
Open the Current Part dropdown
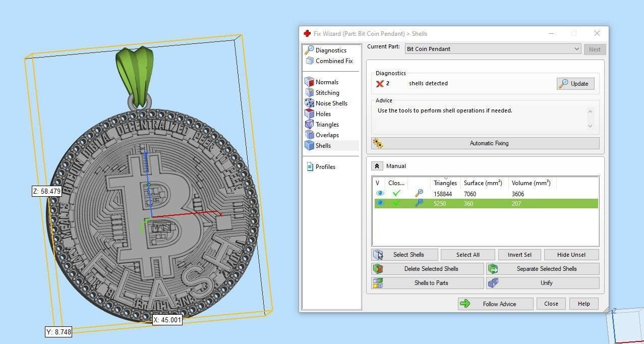point(493,49)
